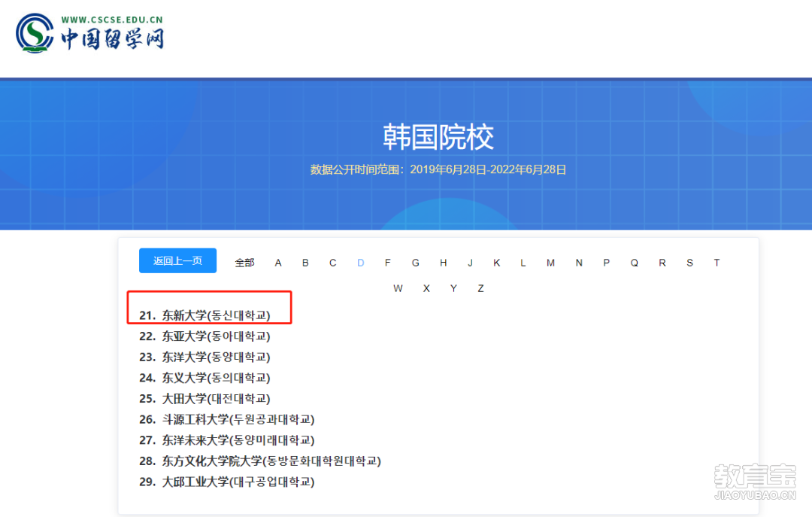Open entry 26 斗源工科大学
The width and height of the screenshot is (812, 517).
click(227, 419)
